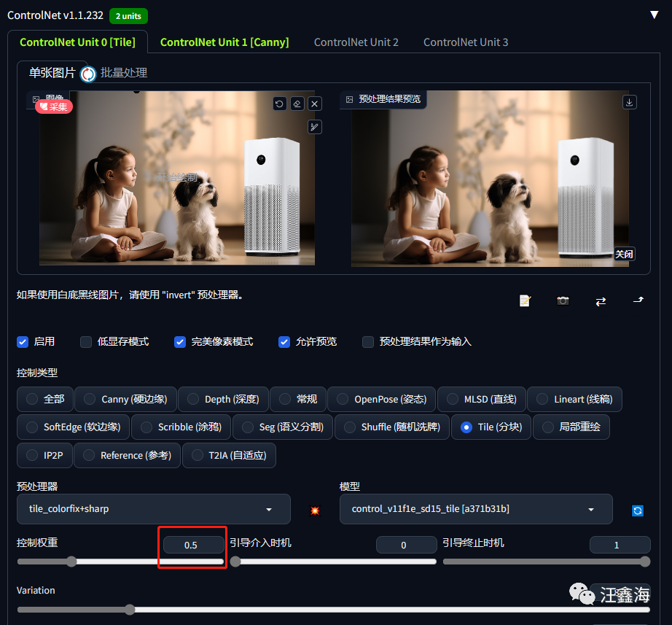Select Shuffle (随机洗牌) control type
The image size is (672, 625).
[392, 427]
